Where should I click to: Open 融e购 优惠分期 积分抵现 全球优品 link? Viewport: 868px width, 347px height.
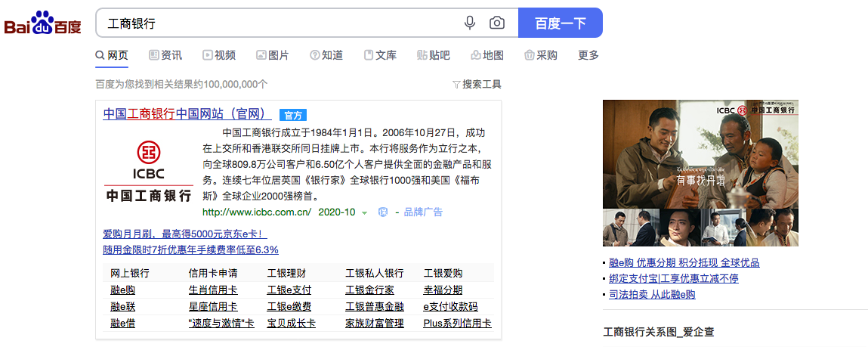point(684,263)
